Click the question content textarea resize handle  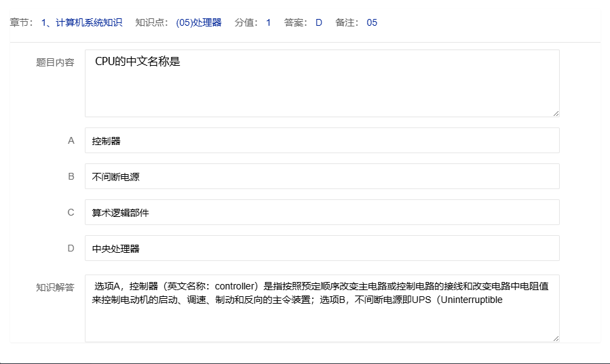click(x=556, y=113)
